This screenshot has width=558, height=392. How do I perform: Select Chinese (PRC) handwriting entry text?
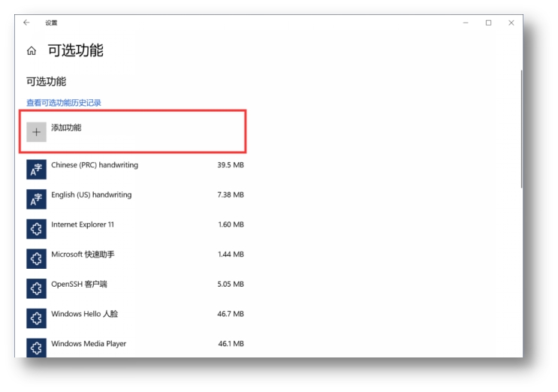tap(95, 165)
